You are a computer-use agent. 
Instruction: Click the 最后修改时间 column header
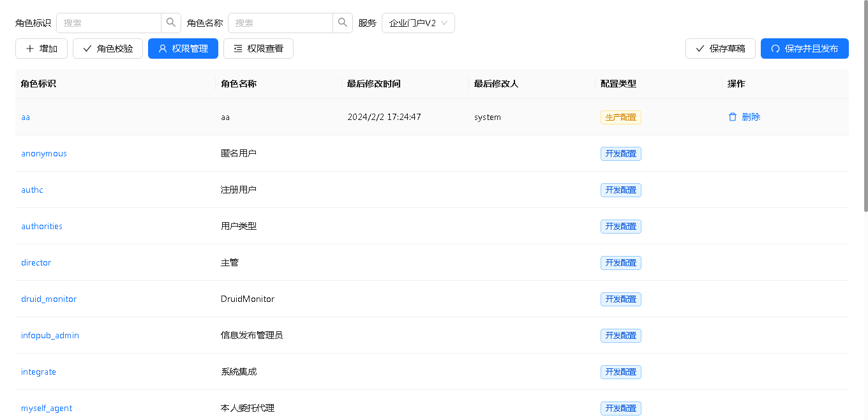[374, 84]
